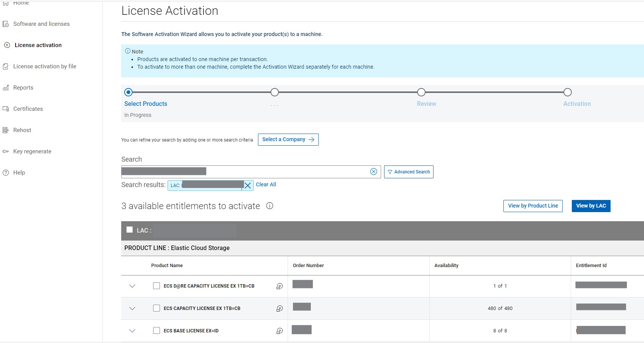Screen dimensions: 644x343
Task: Click the Review step circle on the progress bar
Action: [x=421, y=92]
